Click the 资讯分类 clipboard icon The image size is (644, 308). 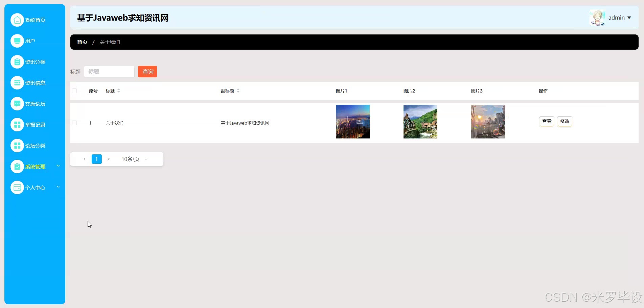(x=17, y=62)
